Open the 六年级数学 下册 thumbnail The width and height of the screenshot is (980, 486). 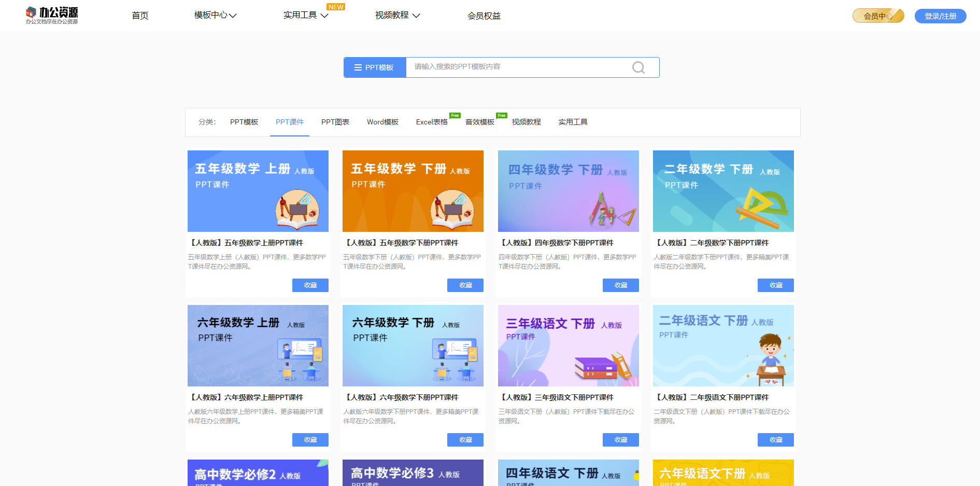[x=413, y=345]
